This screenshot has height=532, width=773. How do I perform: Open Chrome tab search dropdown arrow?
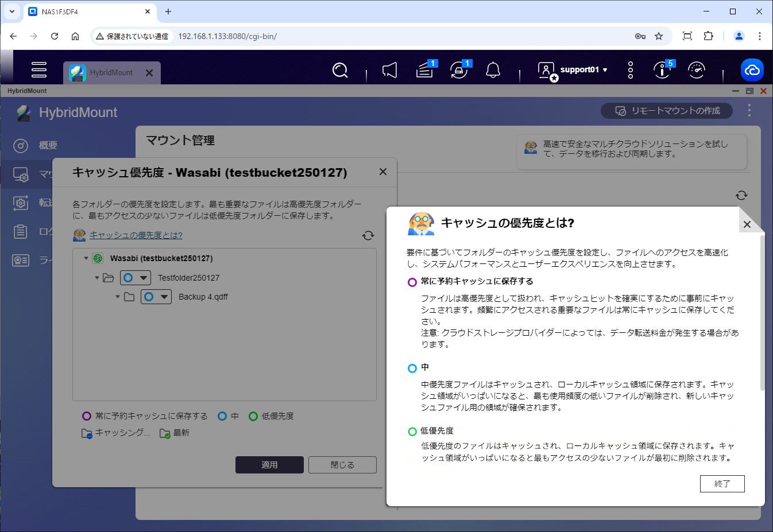point(12,11)
